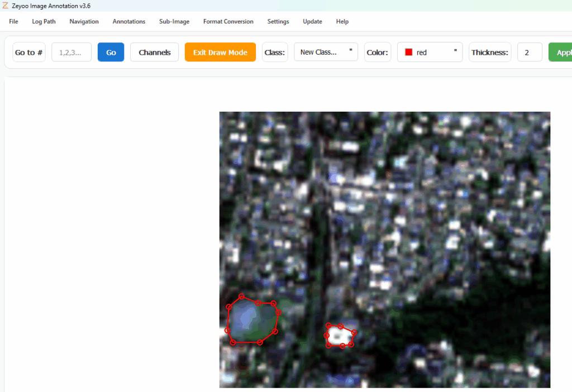Click the green Apply button
Screen dimensions: 572x392
point(560,52)
